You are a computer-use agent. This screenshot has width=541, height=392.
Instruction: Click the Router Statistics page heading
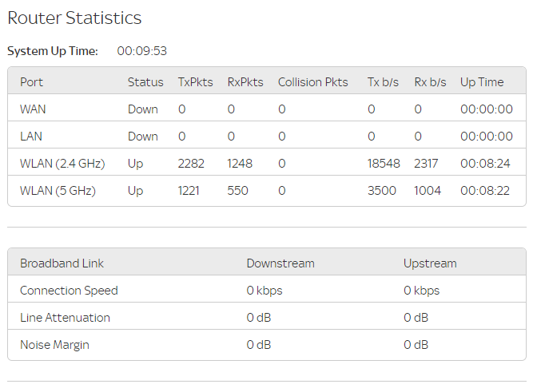click(x=74, y=18)
